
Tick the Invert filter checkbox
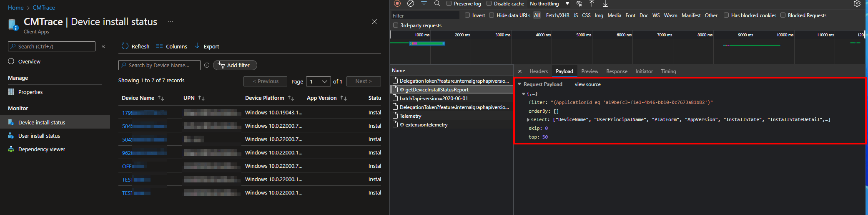pos(467,15)
